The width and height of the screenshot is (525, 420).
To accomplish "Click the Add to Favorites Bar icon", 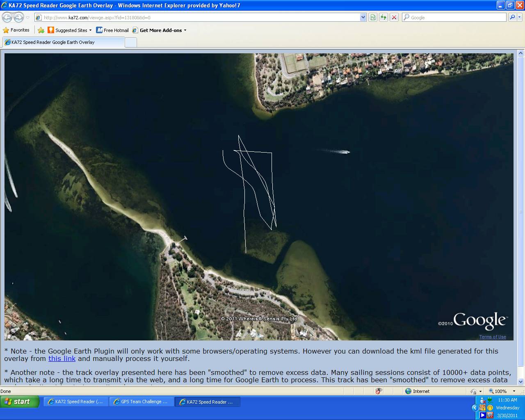I will [x=41, y=30].
